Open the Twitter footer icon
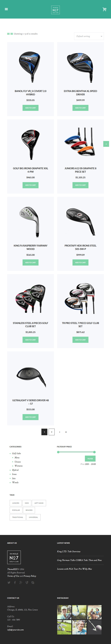 tap(9, 583)
